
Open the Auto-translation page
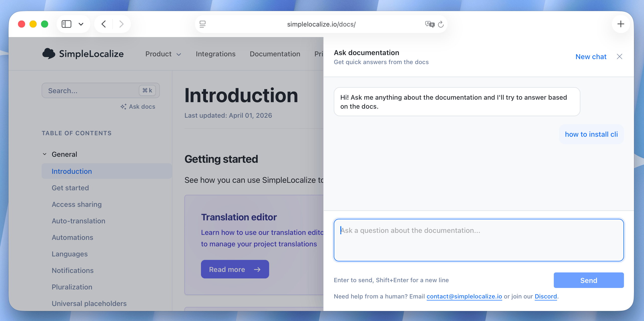[78, 221]
